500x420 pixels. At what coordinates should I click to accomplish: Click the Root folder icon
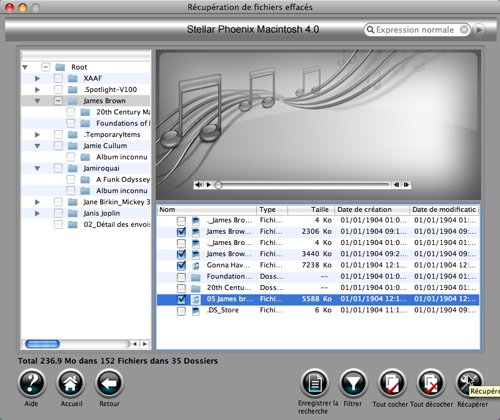(x=60, y=67)
